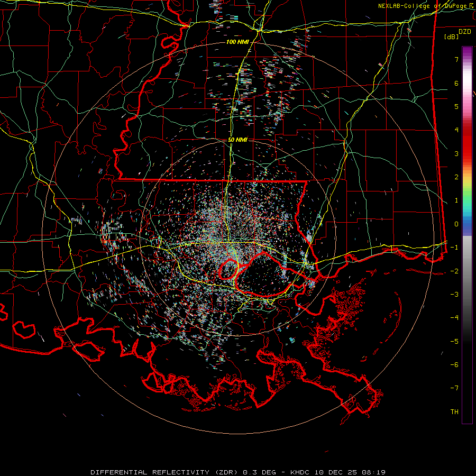Click the KHDC station identifier

(x=301, y=472)
